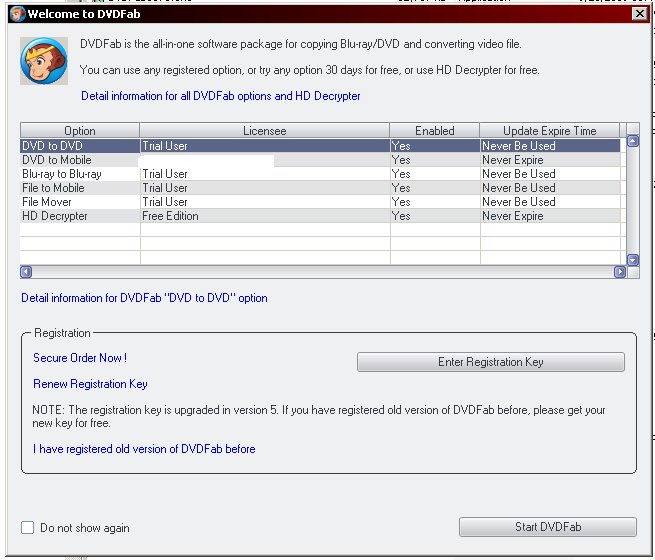Image resolution: width=655 pixels, height=560 pixels.
Task: Select the Blu-ray to Blu-ray row
Action: point(62,174)
